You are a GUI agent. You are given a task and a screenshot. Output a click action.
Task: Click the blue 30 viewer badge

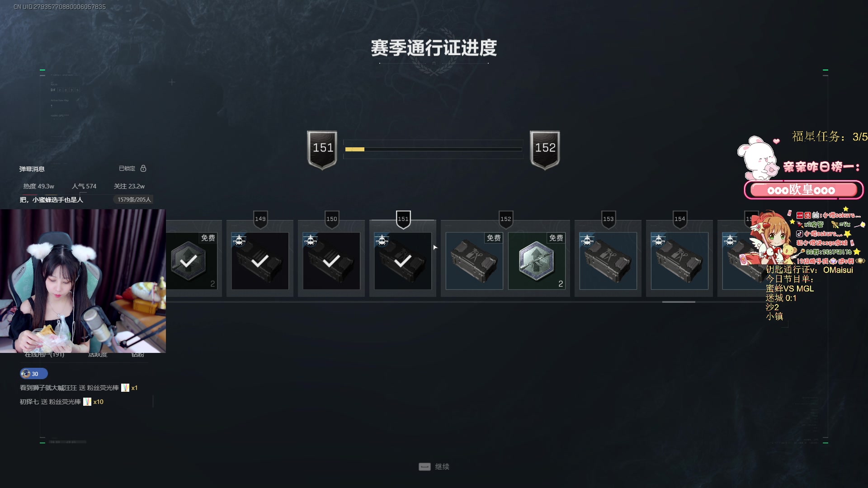pos(33,374)
